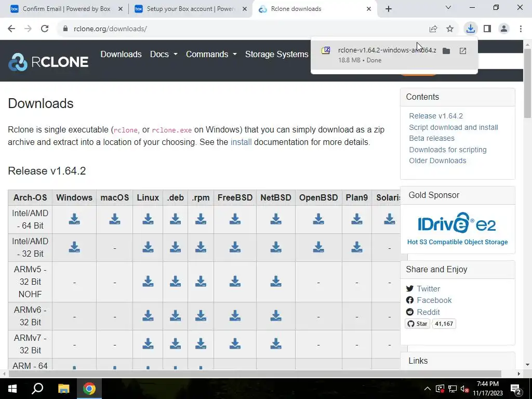532x399 pixels.
Task: Switch to Setup your Box account tab
Action: tap(191, 9)
